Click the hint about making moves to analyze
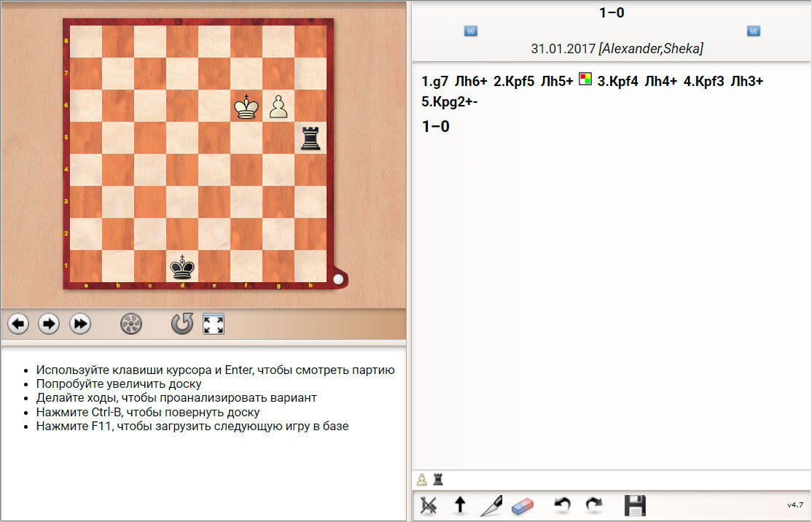 coord(176,398)
